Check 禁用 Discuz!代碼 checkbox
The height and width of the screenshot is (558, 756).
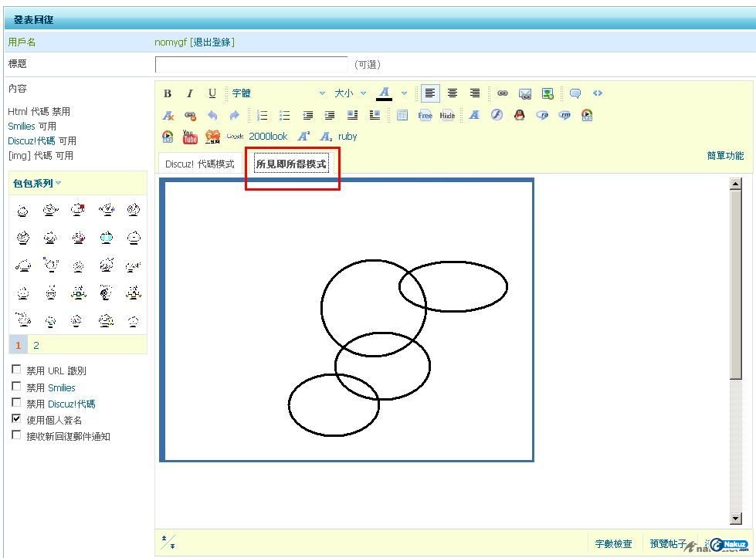(16, 402)
